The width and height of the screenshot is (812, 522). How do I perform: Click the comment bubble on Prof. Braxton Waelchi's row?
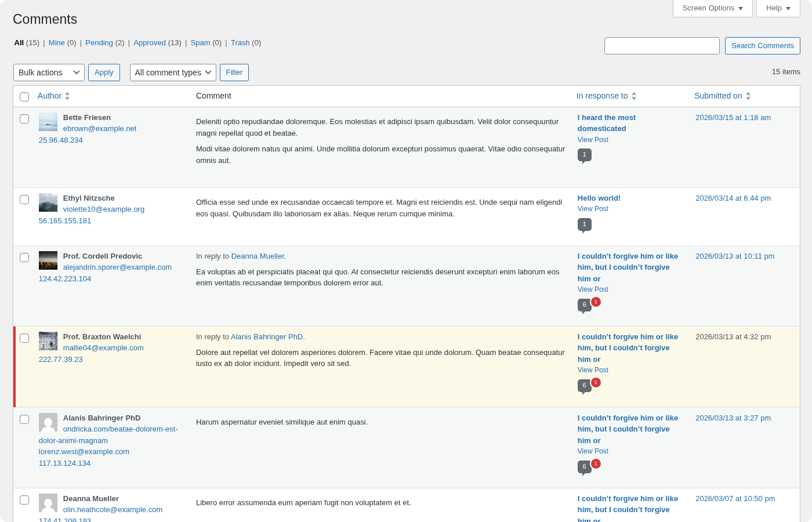[x=584, y=385]
